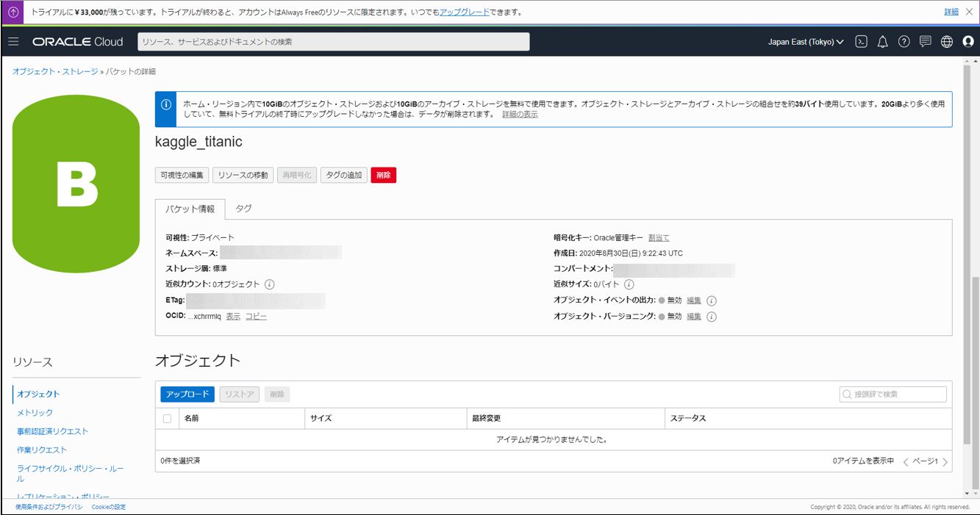Go to the next page arrow

(x=945, y=462)
